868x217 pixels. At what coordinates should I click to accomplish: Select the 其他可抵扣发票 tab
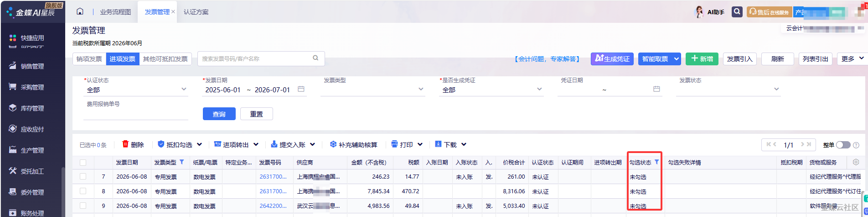165,59
